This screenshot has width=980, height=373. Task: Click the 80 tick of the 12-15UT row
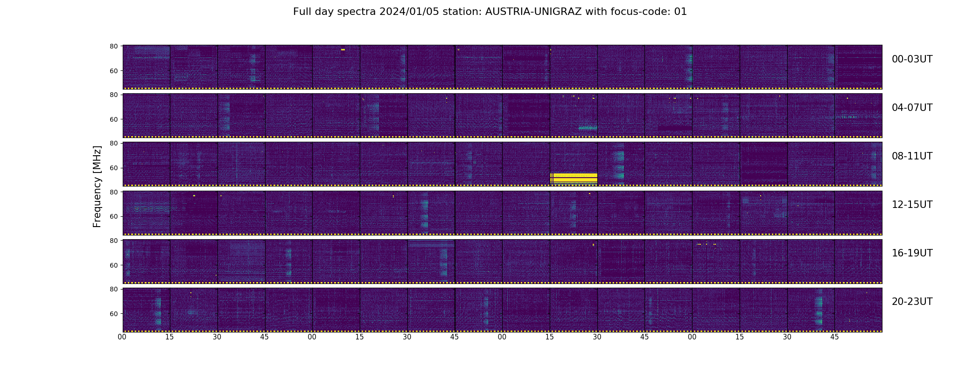tap(113, 192)
